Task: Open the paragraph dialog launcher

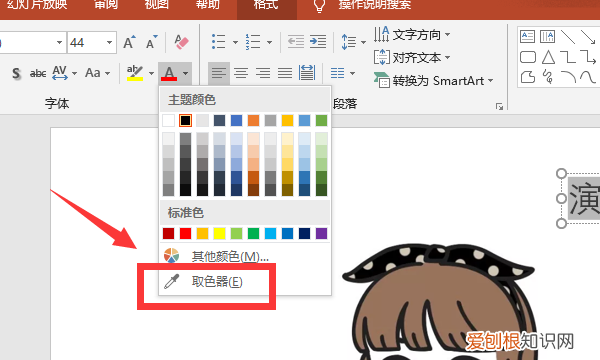Action: point(499,106)
